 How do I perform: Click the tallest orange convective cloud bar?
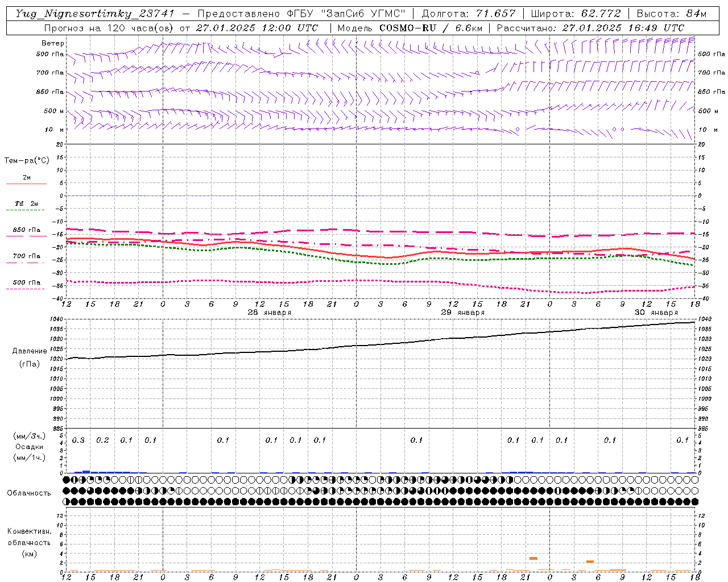[533, 558]
